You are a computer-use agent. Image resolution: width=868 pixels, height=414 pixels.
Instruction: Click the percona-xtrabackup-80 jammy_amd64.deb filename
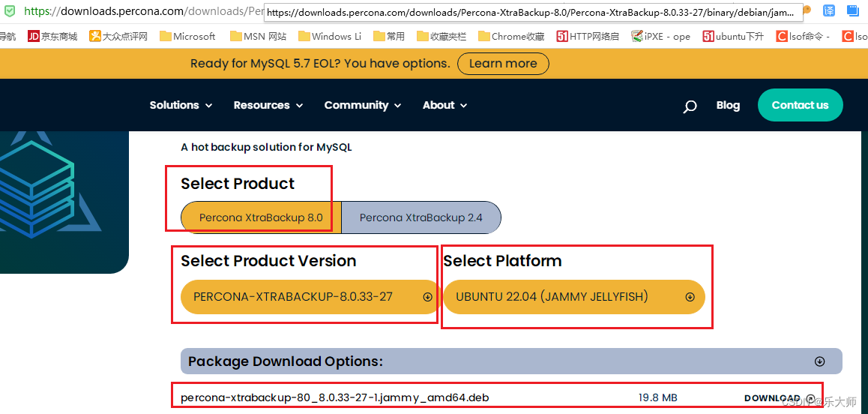click(335, 398)
